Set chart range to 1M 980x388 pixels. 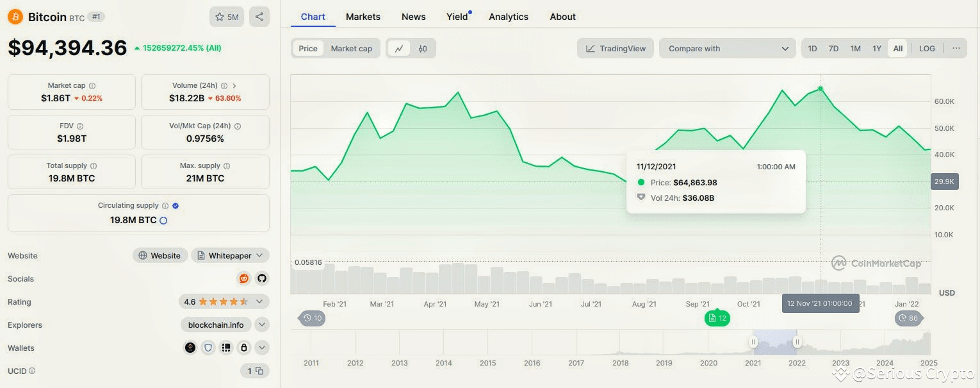tap(855, 49)
